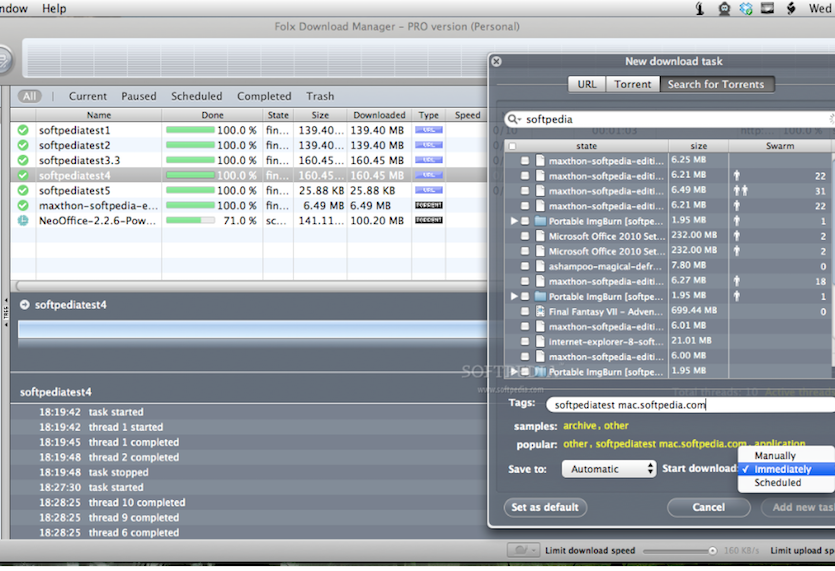Open the Help menu
The width and height of the screenshot is (835, 571).
[54, 8]
